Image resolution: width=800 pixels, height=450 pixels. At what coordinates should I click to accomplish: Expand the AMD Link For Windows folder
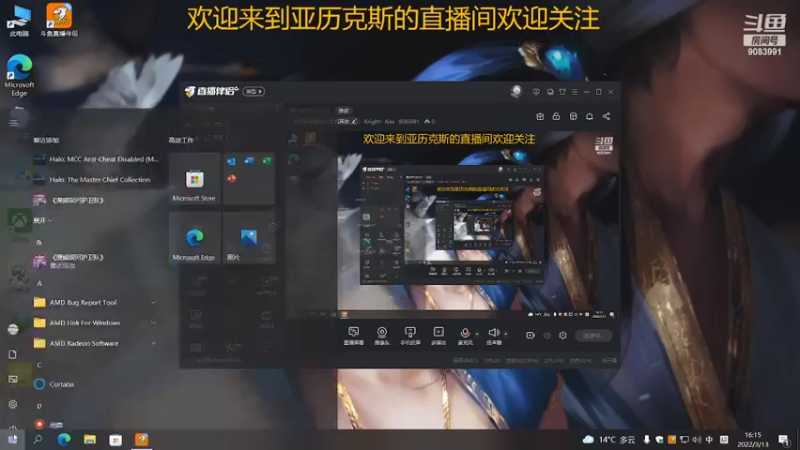96,323
